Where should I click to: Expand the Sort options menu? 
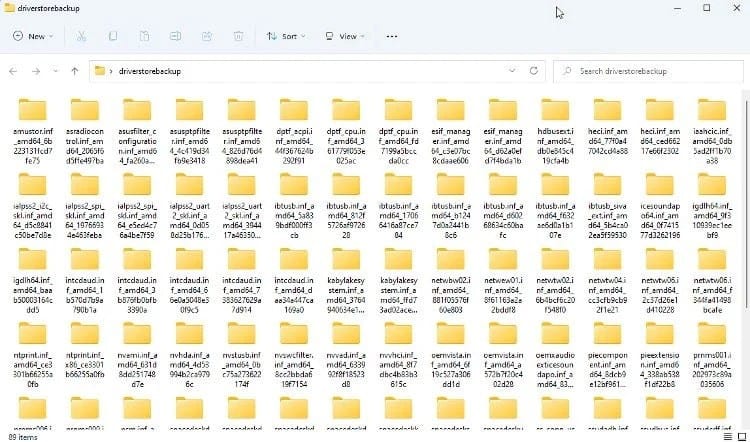coord(287,36)
